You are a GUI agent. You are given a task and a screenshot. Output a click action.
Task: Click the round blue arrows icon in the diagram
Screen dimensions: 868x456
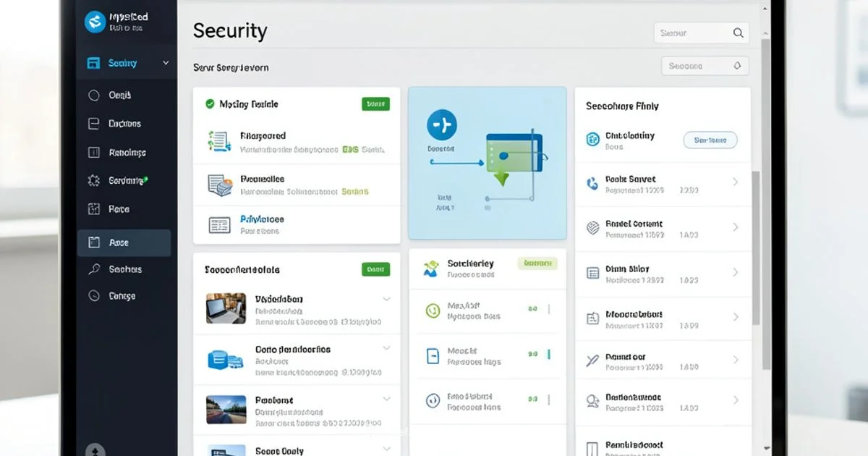click(x=441, y=125)
